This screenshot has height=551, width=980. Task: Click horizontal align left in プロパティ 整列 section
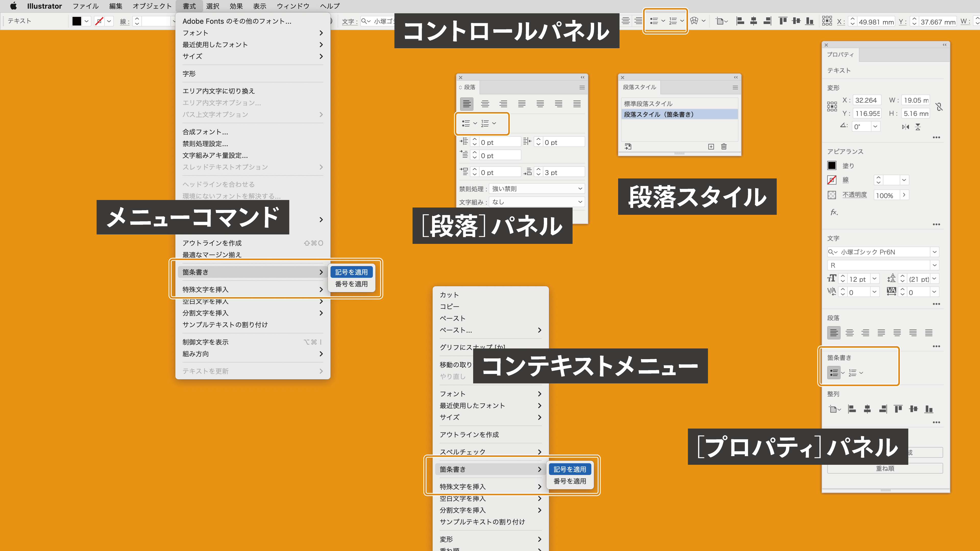tap(852, 409)
